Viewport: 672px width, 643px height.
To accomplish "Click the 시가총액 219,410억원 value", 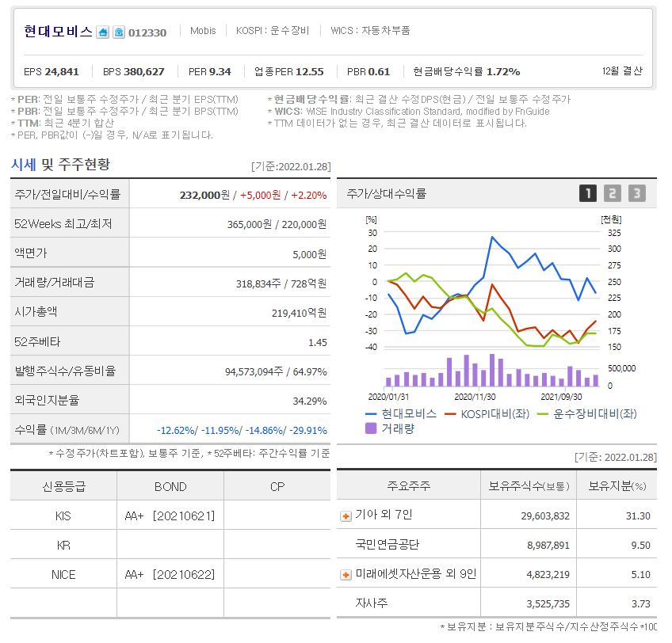I will point(299,313).
